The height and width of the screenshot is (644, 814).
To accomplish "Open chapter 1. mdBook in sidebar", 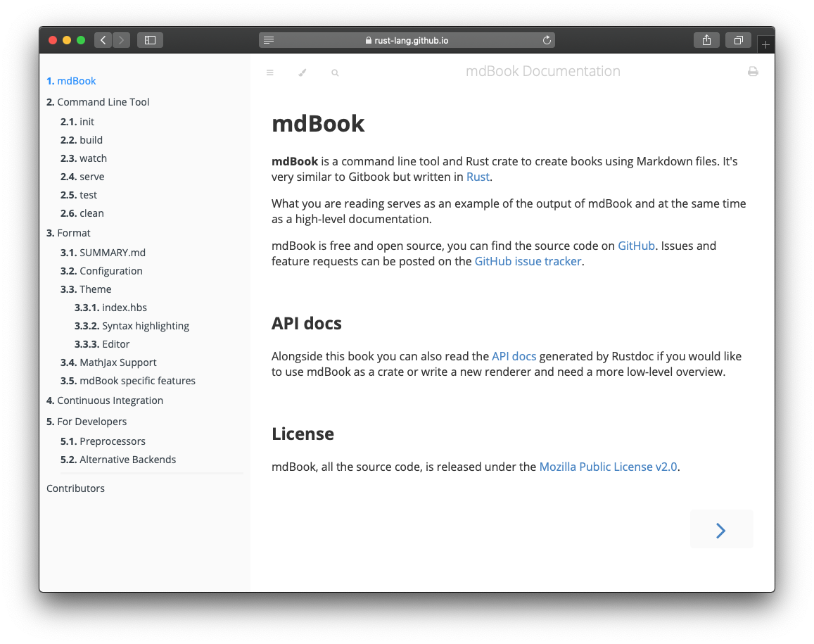I will click(71, 81).
